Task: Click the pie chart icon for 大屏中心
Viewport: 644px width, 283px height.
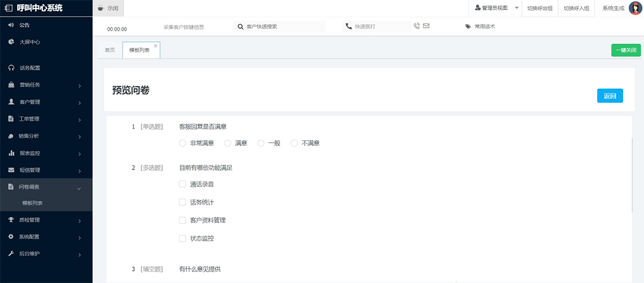Action: 11,42
